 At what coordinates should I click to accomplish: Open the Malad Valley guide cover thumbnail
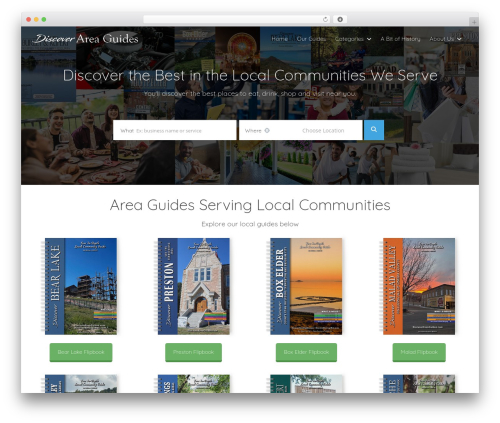coord(417,286)
